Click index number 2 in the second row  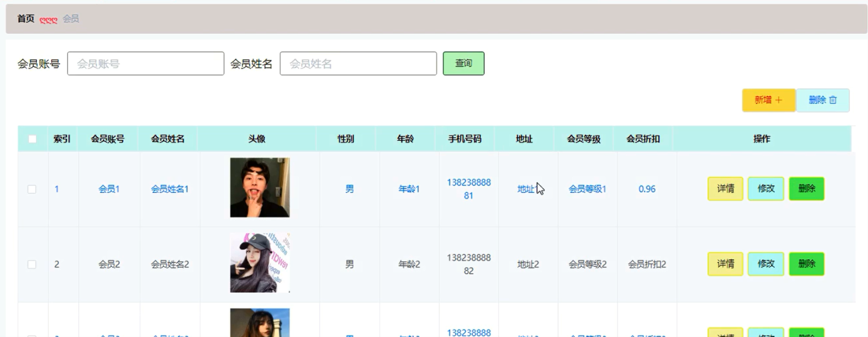tap(56, 264)
